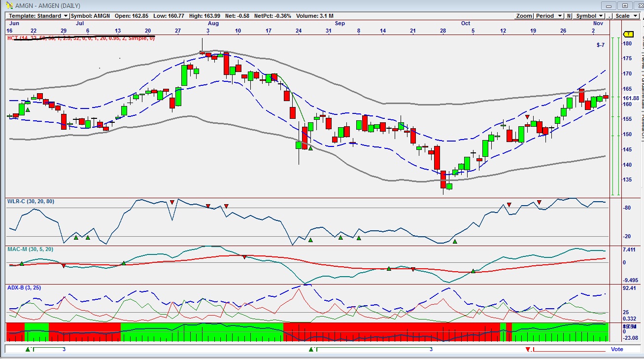Screen dimensions: 644x359
Task: Click the Vote label at bottom right
Action: pos(617,350)
